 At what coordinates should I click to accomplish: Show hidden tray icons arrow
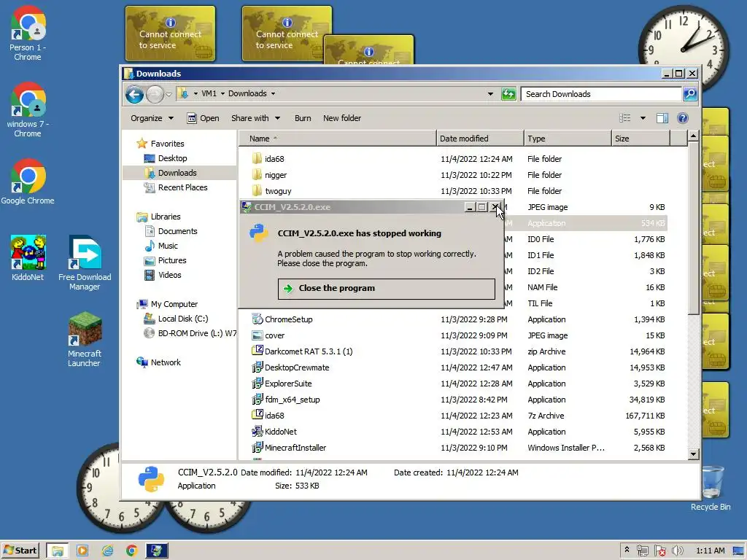coord(627,550)
